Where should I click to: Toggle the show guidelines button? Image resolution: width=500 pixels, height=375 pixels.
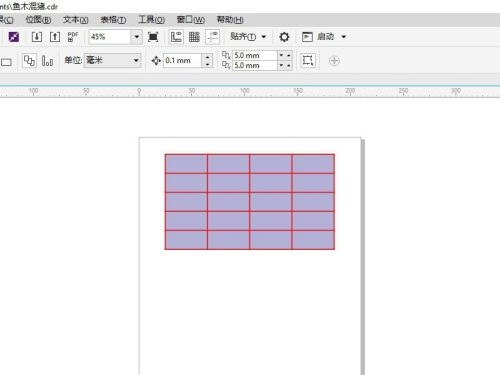click(212, 37)
